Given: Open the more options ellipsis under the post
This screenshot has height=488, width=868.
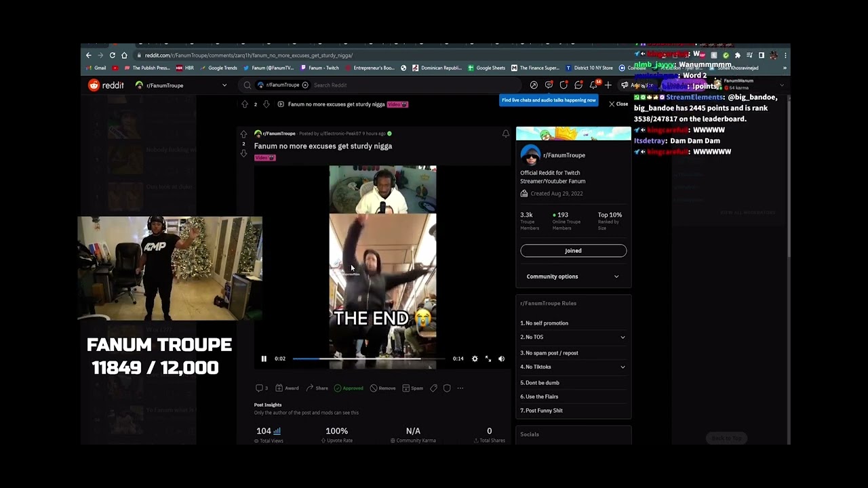Looking at the screenshot, I should point(460,388).
